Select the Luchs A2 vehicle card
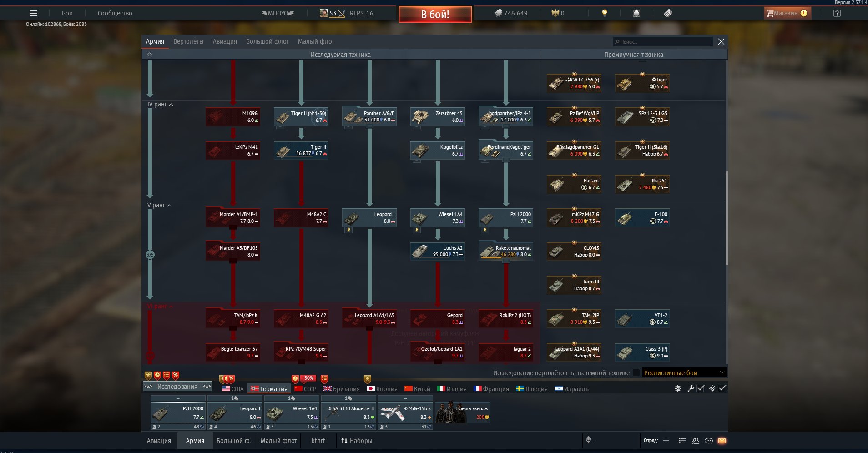The width and height of the screenshot is (868, 453). click(437, 252)
